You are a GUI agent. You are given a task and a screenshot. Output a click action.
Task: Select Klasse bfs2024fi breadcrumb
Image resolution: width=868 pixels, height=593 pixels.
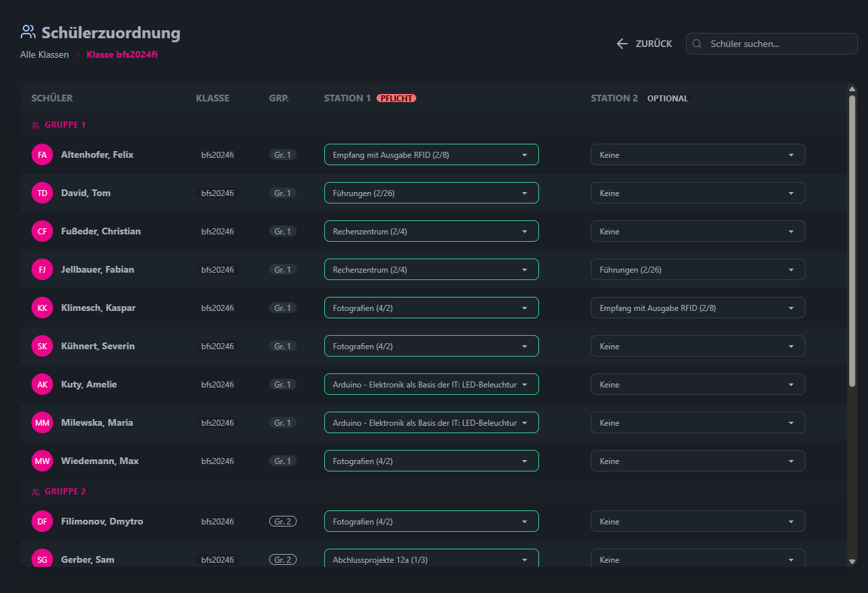click(122, 55)
